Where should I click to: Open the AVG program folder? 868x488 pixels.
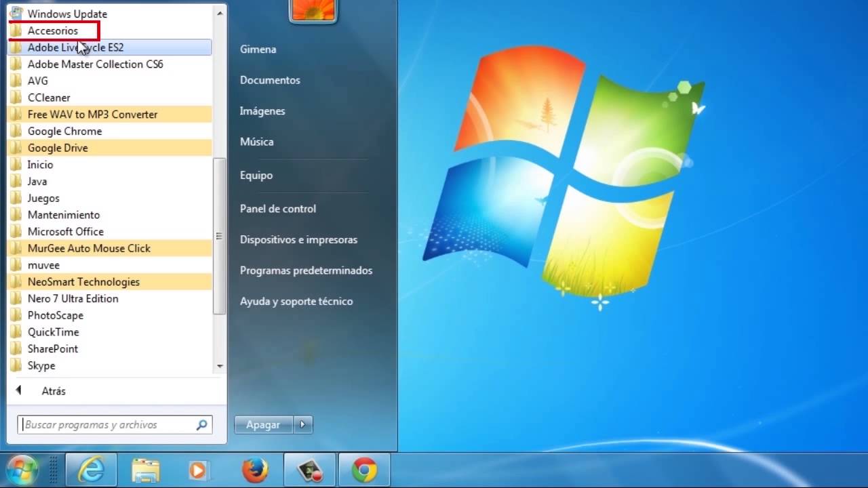tap(111, 81)
